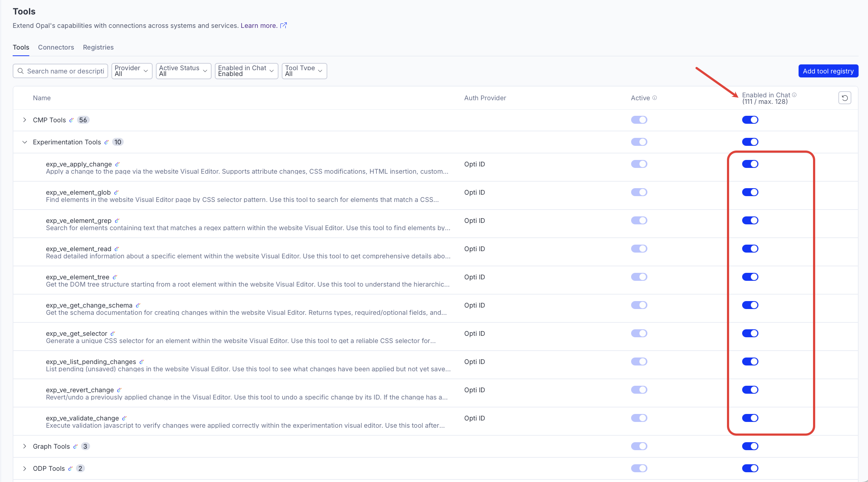Open the Learn more link
This screenshot has width=868, height=482.
[259, 26]
